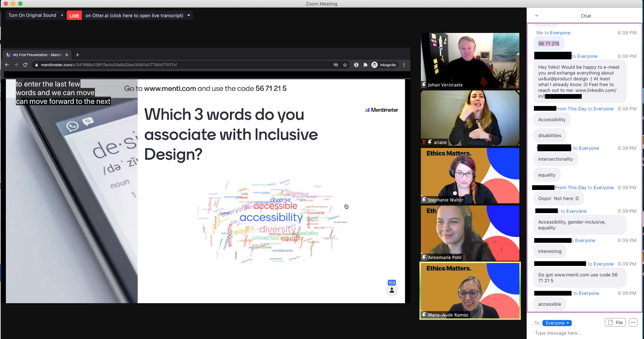The height and width of the screenshot is (339, 644).
Task: Open Otter.ai live transcript link
Action: pyautogui.click(x=134, y=16)
